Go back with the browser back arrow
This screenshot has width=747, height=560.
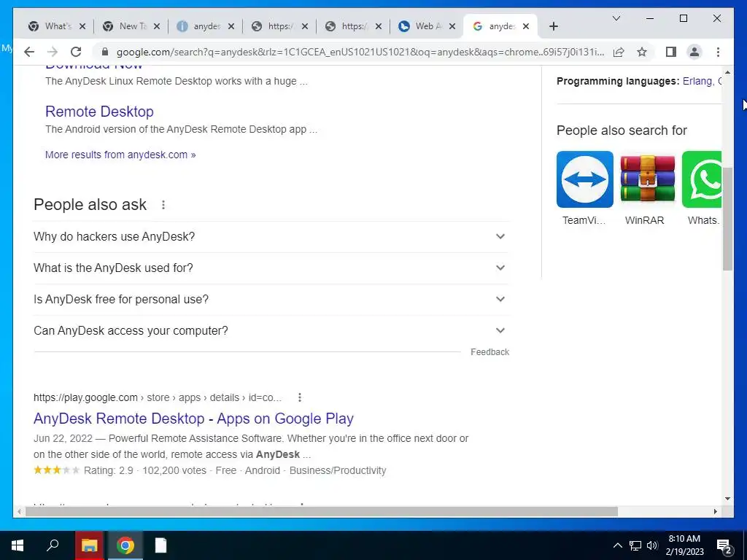29,52
